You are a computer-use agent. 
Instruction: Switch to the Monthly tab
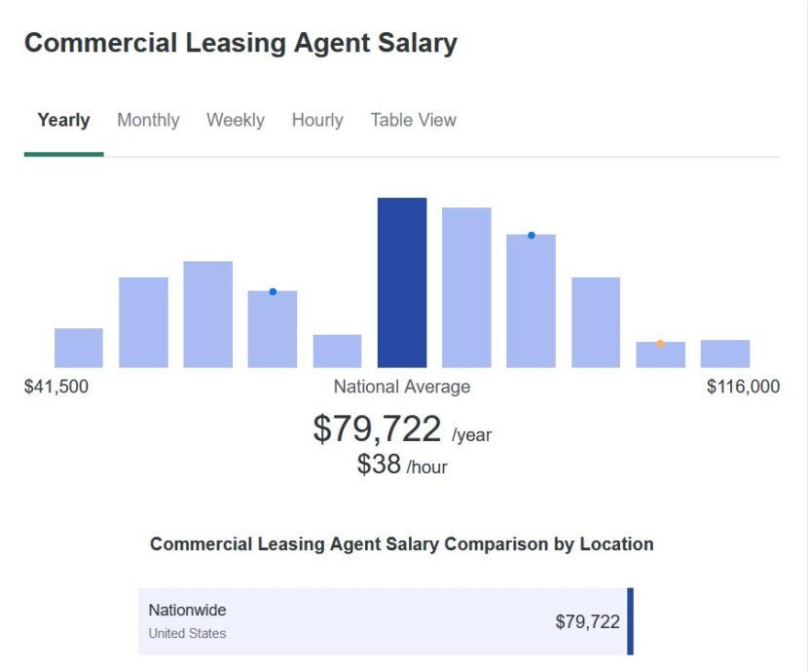[148, 119]
